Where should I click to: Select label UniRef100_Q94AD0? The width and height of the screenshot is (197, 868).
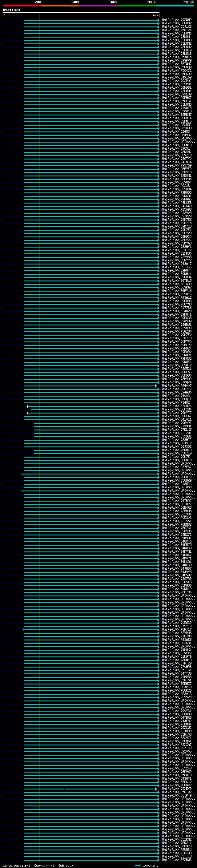177,393
